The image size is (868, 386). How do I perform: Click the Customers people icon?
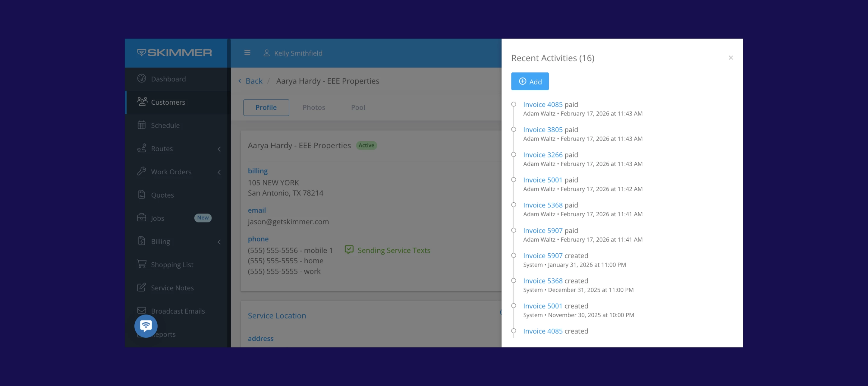click(x=142, y=102)
